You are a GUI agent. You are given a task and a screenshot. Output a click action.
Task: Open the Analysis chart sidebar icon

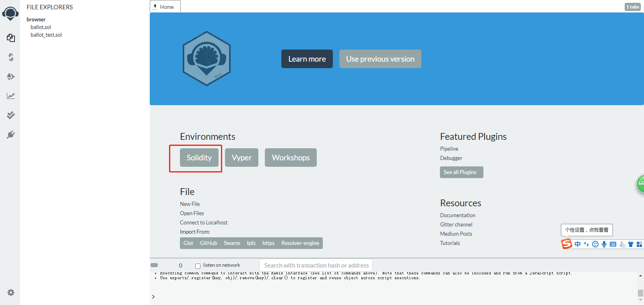tap(11, 96)
